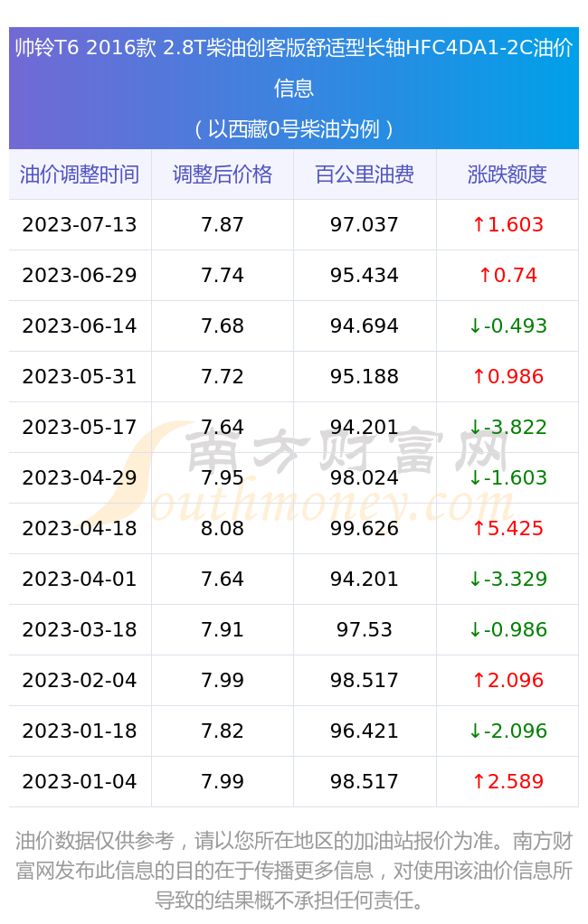Select the date cell 2023-06-14
Viewport: 588px width, 924px height.
[80, 325]
